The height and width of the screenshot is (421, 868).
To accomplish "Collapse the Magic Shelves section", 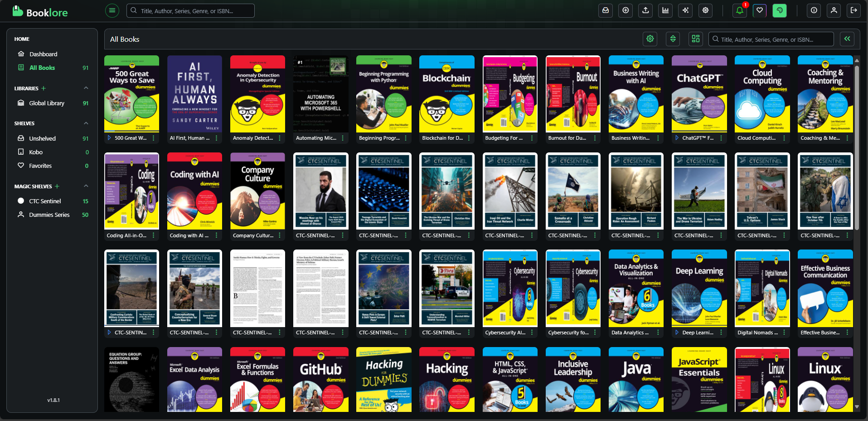I will click(x=86, y=186).
